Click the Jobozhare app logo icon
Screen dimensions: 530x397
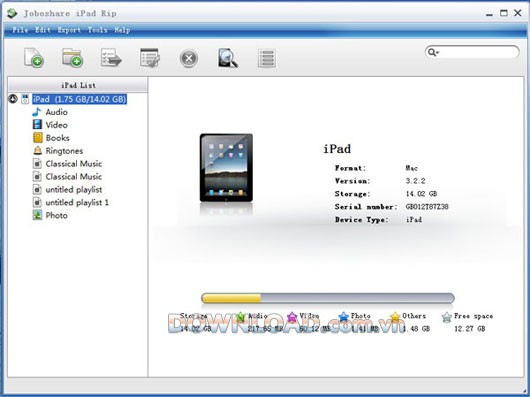pyautogui.click(x=12, y=13)
